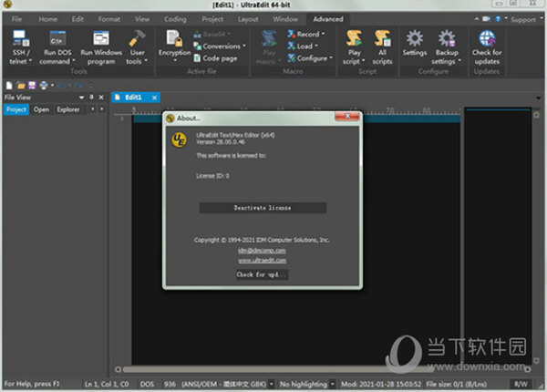
Task: Select the Project tab in File View
Action: [16, 109]
